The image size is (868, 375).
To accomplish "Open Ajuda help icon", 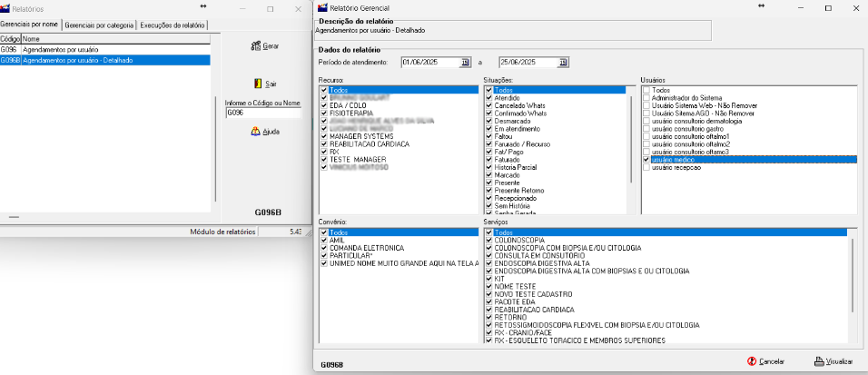I will click(255, 132).
